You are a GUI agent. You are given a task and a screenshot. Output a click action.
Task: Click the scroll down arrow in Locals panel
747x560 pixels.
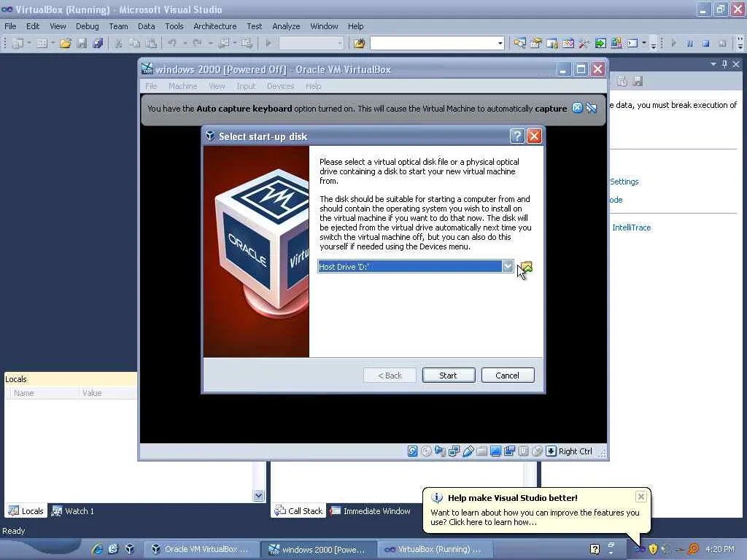[x=258, y=495]
